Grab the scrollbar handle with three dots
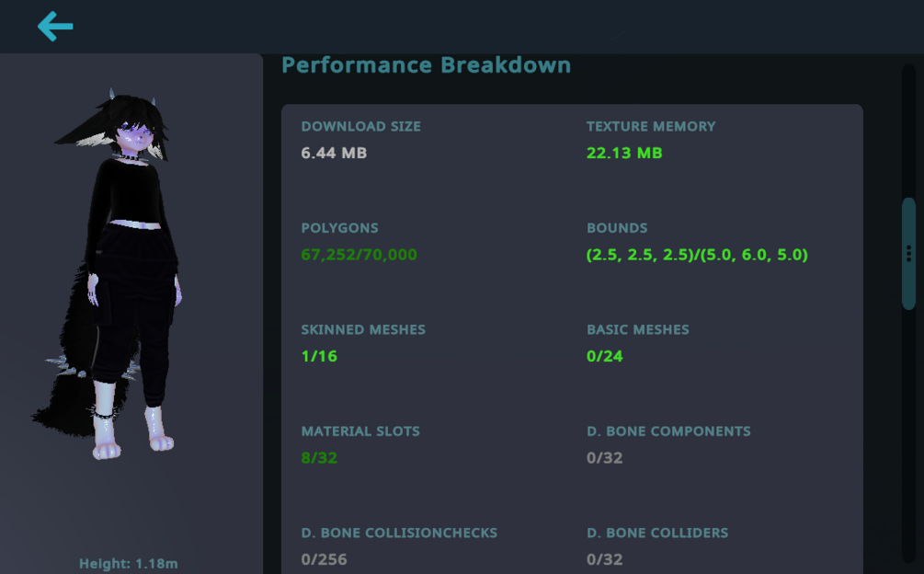 (x=908, y=253)
